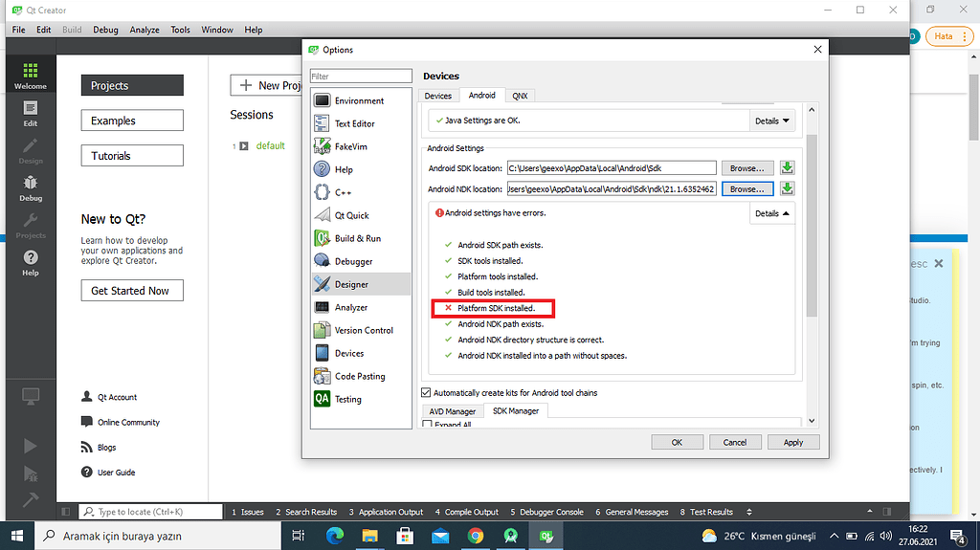Click the Type to locate field

[x=150, y=512]
